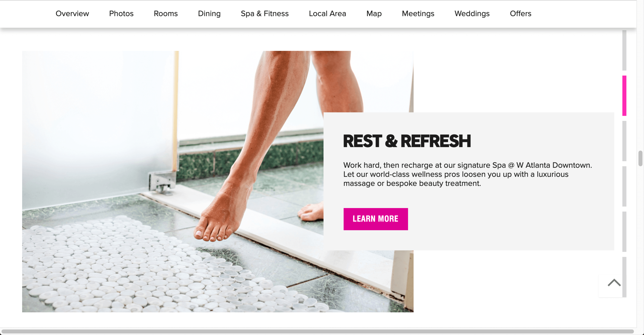The height and width of the screenshot is (335, 644).
Task: Select the Weddings nav link
Action: click(x=472, y=13)
